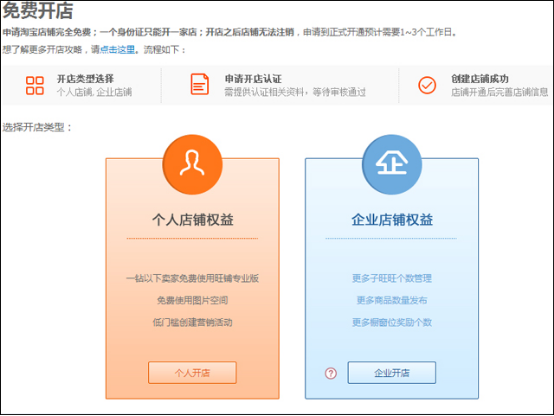Click 免费使用图片空间 text
This screenshot has height=416, width=554.
[192, 300]
